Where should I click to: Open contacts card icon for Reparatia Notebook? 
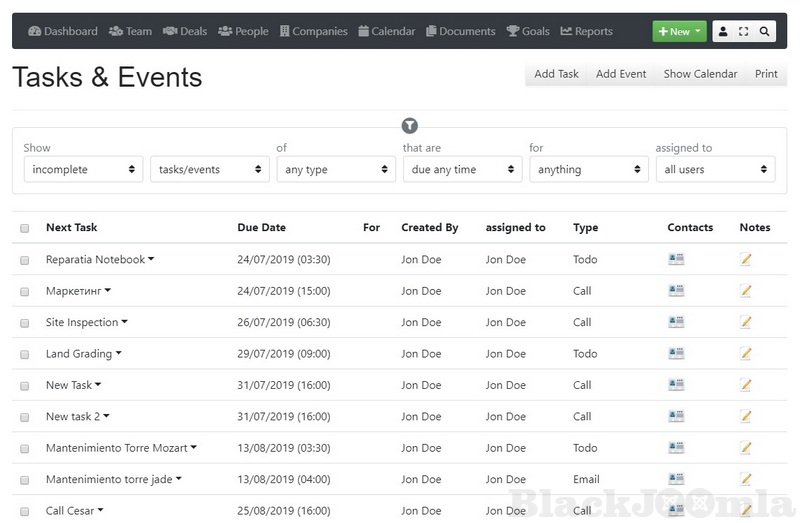click(x=676, y=260)
